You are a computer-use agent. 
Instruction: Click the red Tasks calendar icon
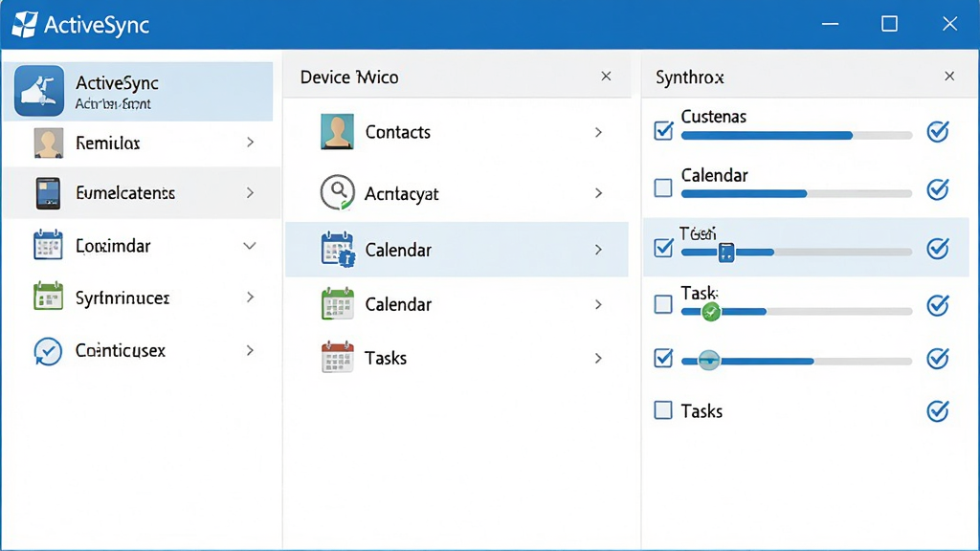pos(338,358)
